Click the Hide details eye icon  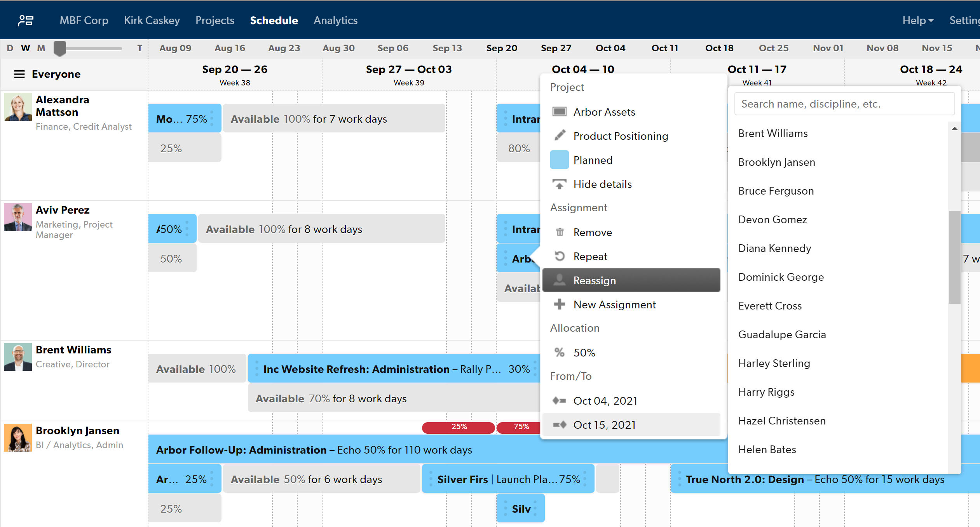(x=560, y=184)
